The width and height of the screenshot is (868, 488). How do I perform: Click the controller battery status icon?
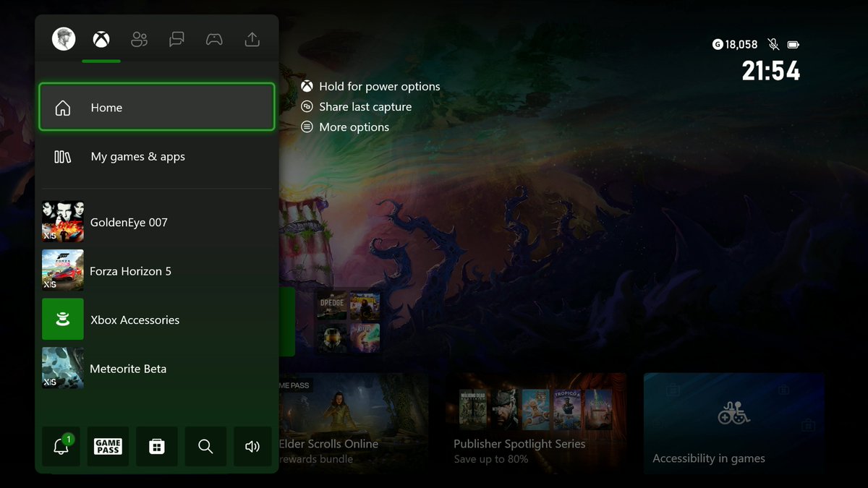(793, 44)
